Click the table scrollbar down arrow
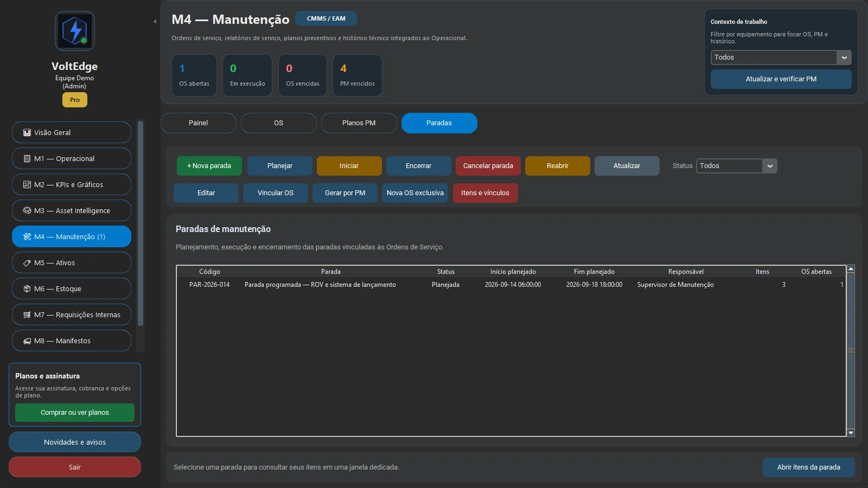Screen dimensions: 868x488 [851, 433]
